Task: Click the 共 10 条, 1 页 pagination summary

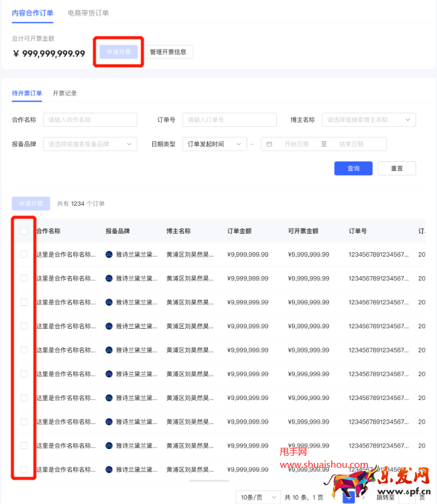Action: (x=304, y=497)
